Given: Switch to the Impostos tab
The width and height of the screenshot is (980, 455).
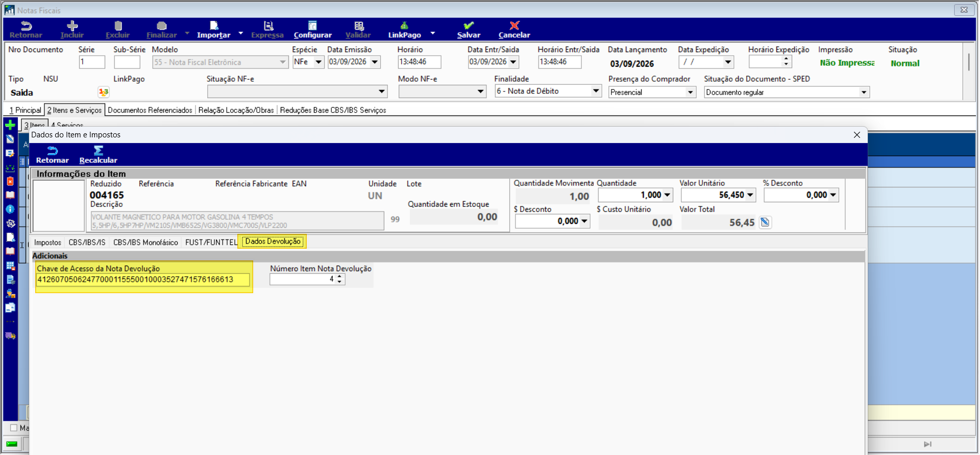Looking at the screenshot, I should point(47,242).
